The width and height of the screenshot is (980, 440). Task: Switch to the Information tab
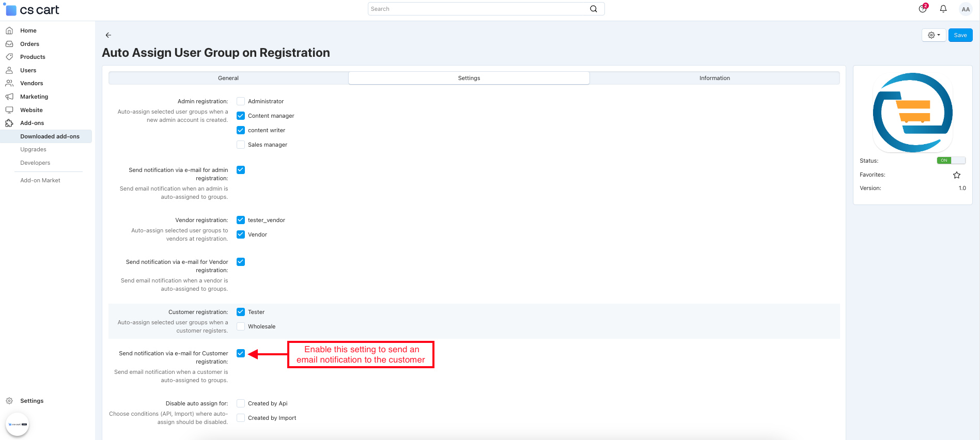click(x=714, y=78)
